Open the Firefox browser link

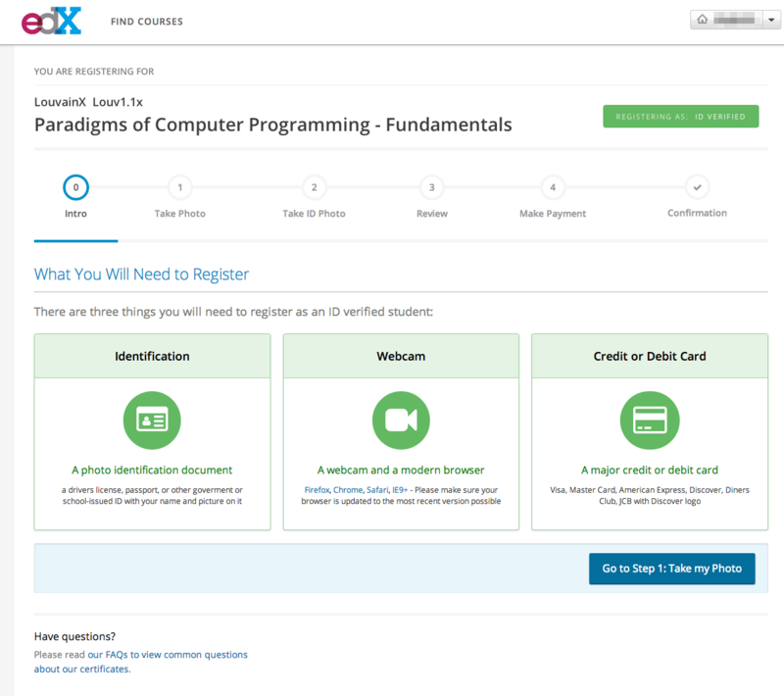pos(317,490)
